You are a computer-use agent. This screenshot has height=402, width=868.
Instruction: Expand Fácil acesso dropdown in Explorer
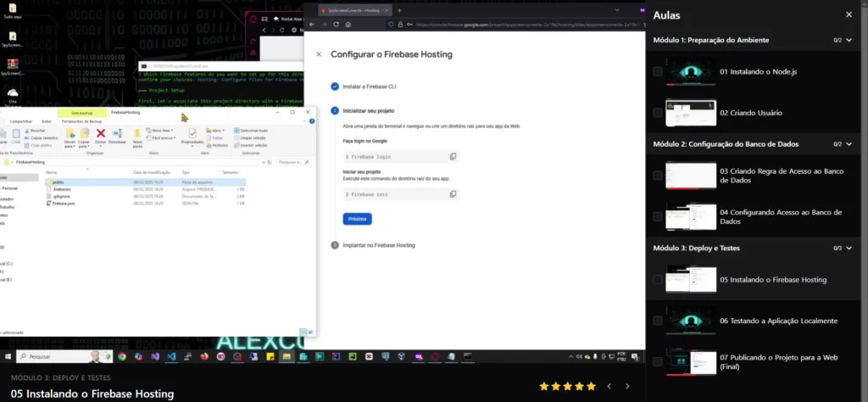coord(162,137)
